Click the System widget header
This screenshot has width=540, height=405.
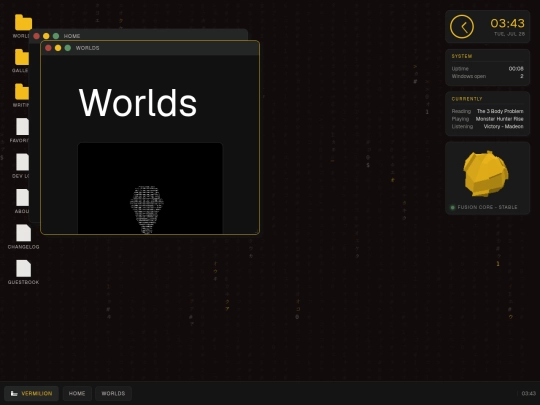[x=462, y=56]
